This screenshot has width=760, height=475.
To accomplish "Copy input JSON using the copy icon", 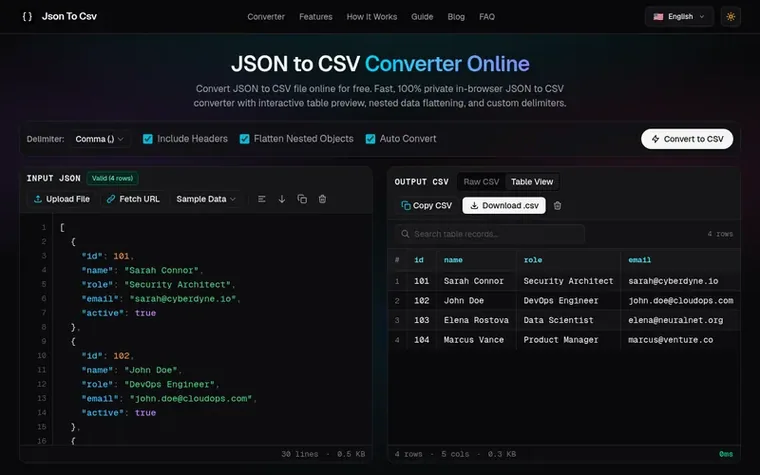I will (302, 199).
